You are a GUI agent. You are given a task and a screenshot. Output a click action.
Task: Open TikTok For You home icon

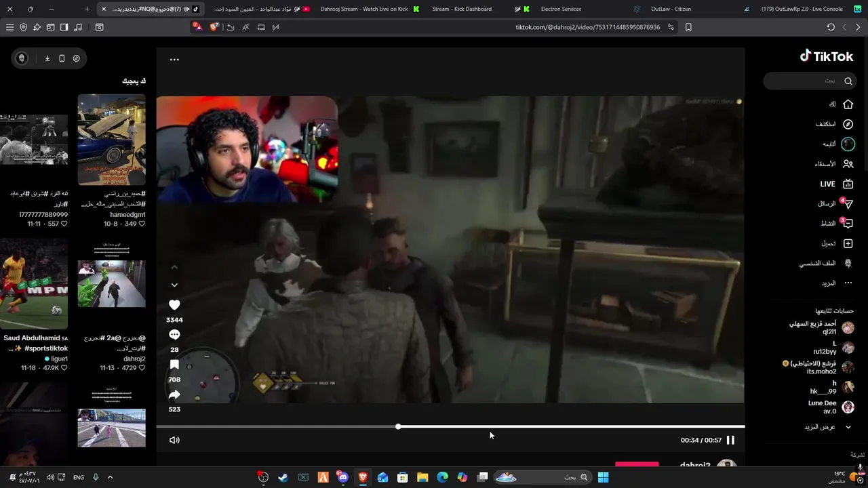[x=848, y=104]
